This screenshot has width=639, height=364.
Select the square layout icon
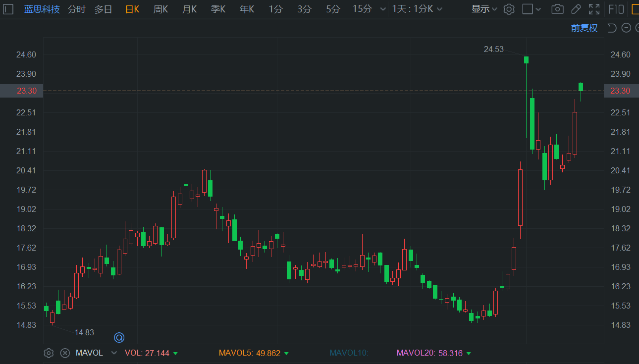point(528,9)
